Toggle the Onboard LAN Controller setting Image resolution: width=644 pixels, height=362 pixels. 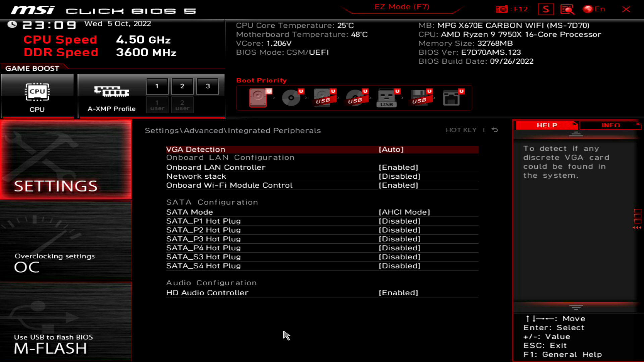[x=398, y=167]
